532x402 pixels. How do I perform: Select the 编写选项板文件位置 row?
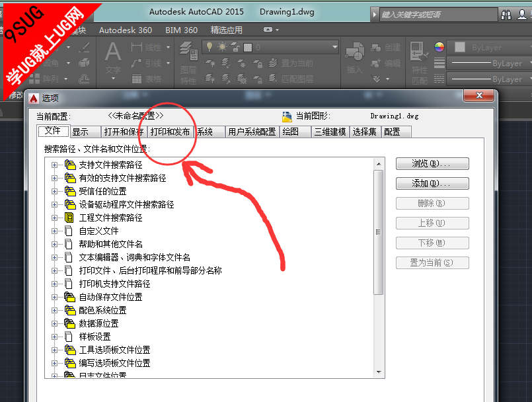coord(114,364)
